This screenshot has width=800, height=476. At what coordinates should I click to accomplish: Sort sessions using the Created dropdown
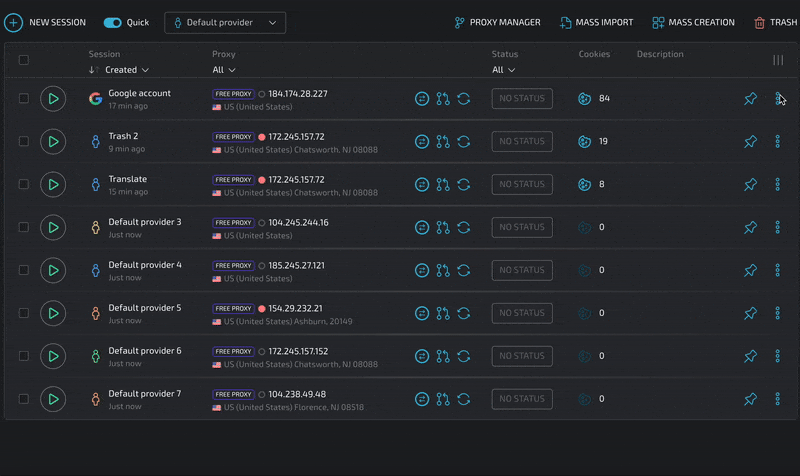tap(127, 70)
